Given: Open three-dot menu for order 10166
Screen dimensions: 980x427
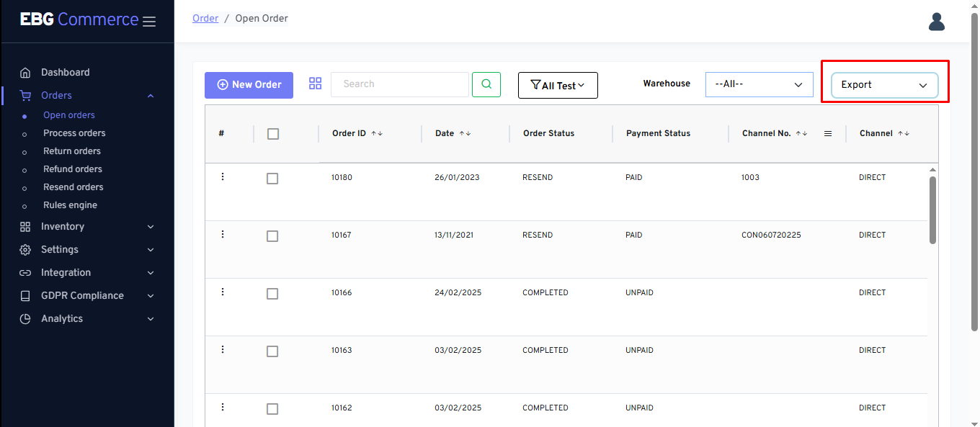Looking at the screenshot, I should coord(223,292).
